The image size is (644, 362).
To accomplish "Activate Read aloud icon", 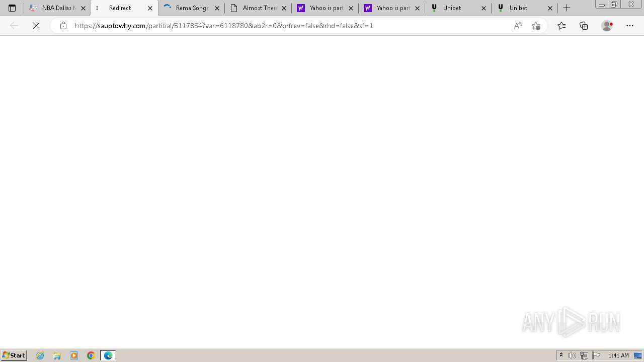I will click(518, 26).
